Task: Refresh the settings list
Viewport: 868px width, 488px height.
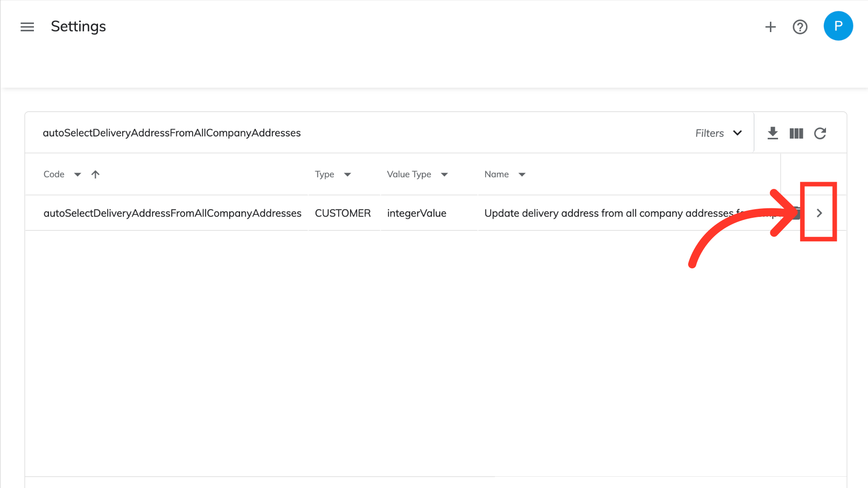Action: [820, 133]
